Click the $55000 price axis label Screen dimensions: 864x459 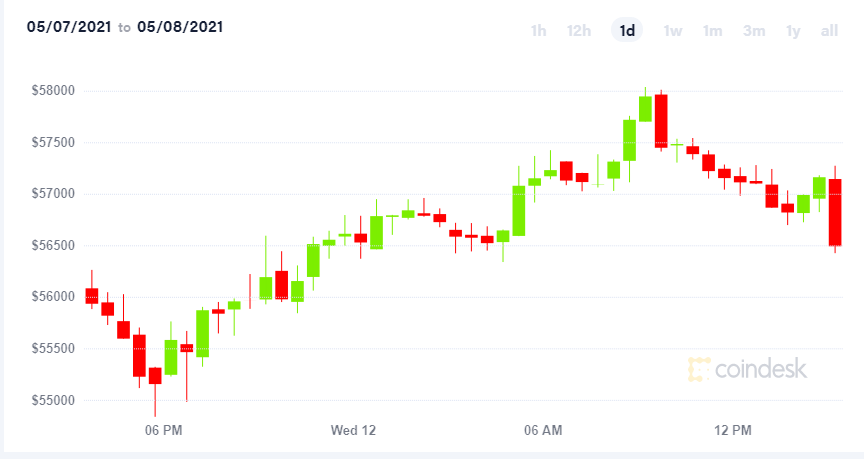pos(53,400)
